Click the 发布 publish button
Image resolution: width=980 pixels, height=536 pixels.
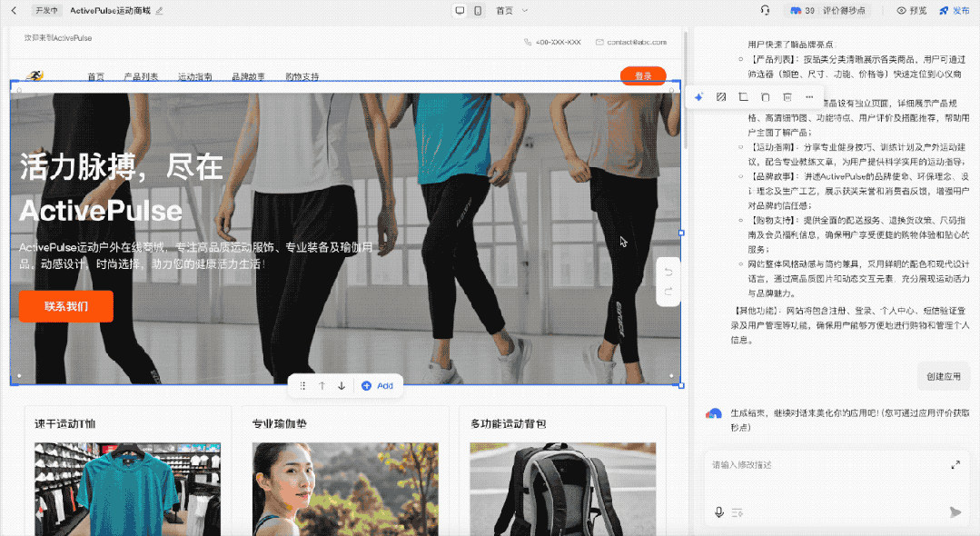coord(959,10)
